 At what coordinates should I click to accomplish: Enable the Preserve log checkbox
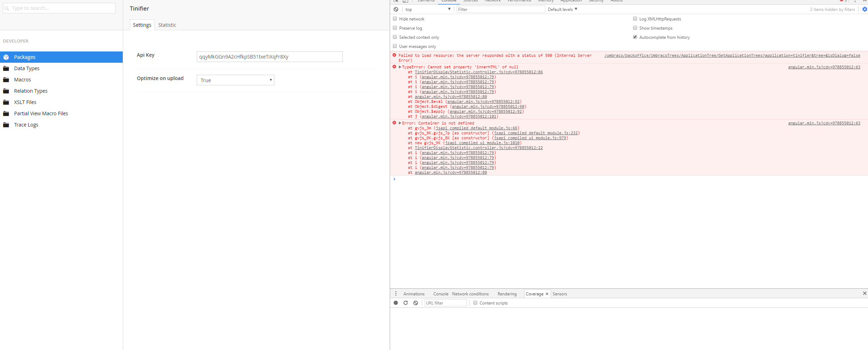pos(395,28)
